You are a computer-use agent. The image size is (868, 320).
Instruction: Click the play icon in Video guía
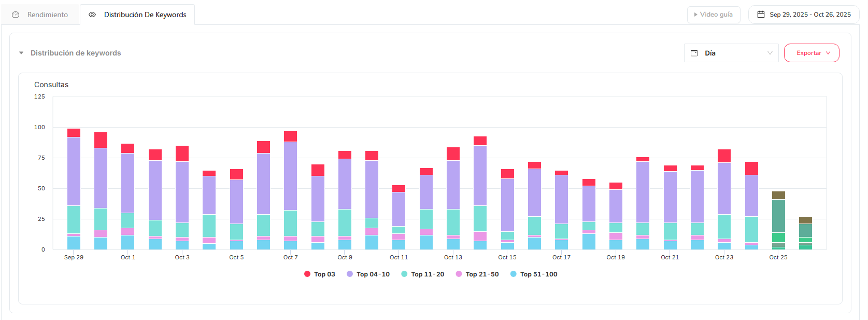click(695, 15)
